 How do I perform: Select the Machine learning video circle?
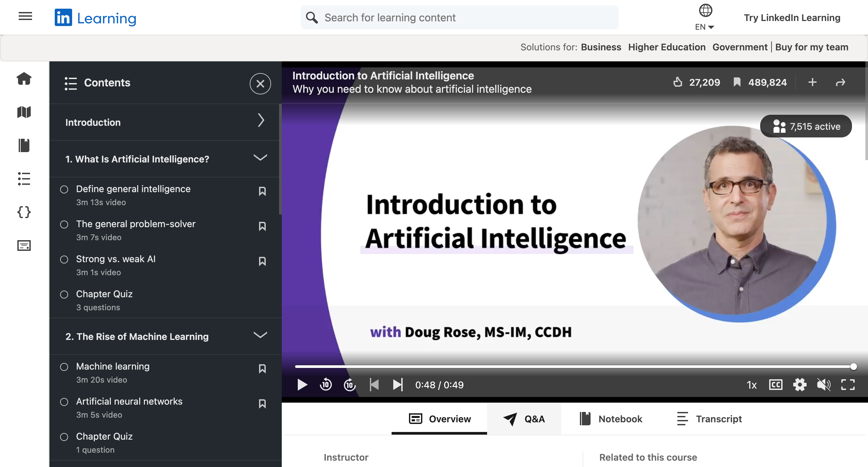tap(64, 367)
